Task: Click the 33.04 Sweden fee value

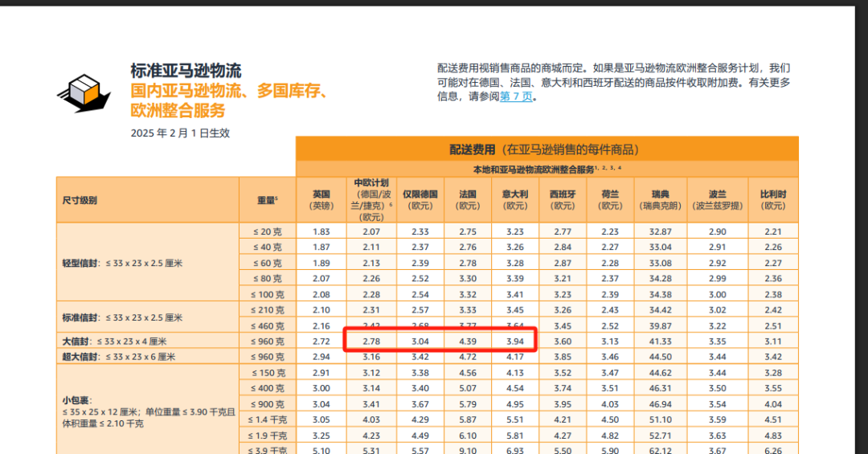Action: pyautogui.click(x=661, y=247)
